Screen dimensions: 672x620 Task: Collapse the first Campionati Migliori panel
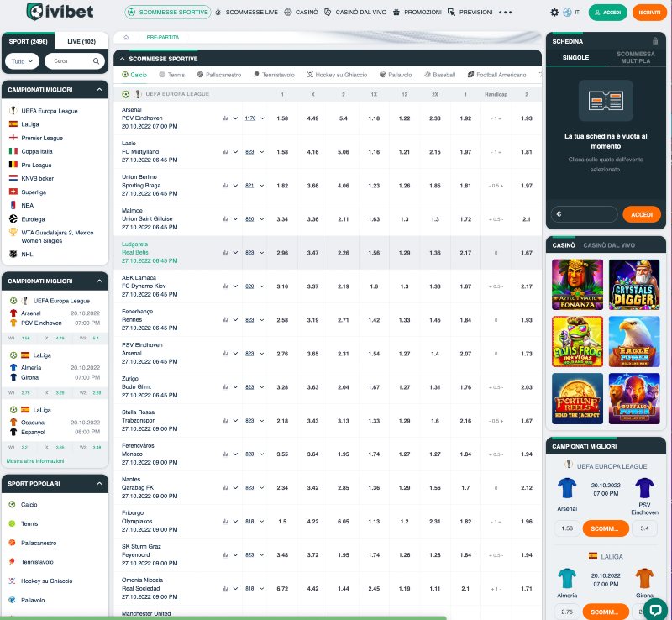click(x=99, y=90)
